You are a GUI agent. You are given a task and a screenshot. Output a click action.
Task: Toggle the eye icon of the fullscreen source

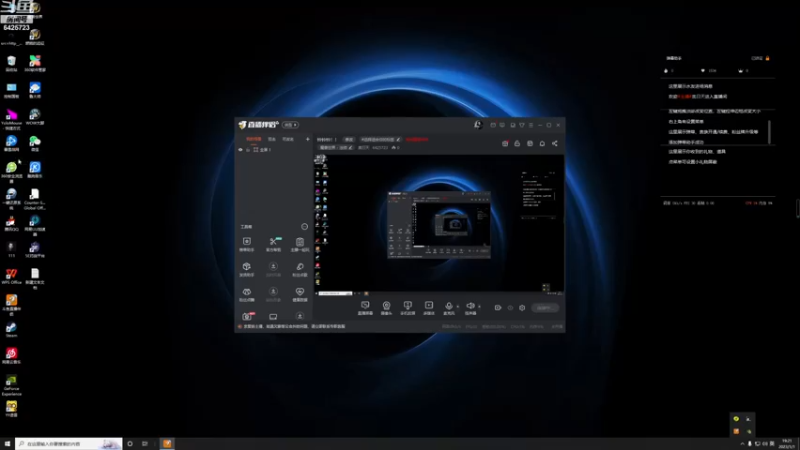pyautogui.click(x=240, y=150)
